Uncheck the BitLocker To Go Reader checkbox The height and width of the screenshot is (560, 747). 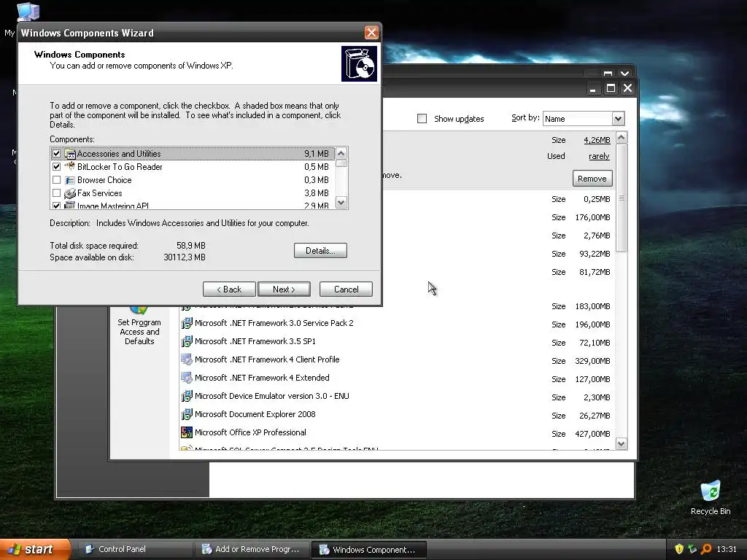(57, 167)
